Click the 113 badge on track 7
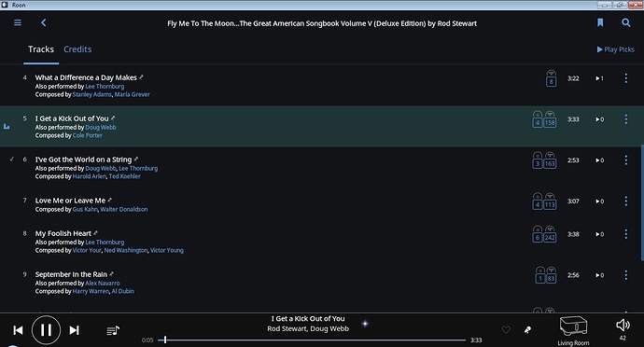Viewport: 644px width, 347px height. 550,204
